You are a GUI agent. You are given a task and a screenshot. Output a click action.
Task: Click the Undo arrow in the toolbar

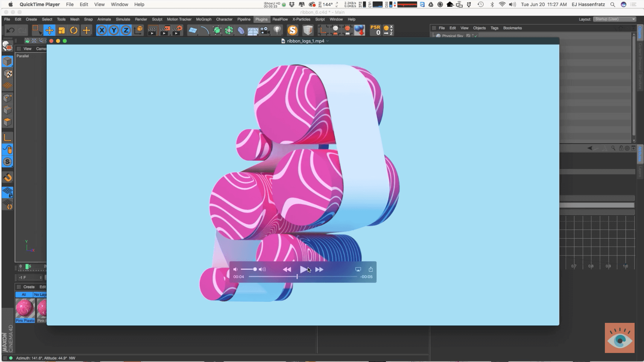(11, 30)
